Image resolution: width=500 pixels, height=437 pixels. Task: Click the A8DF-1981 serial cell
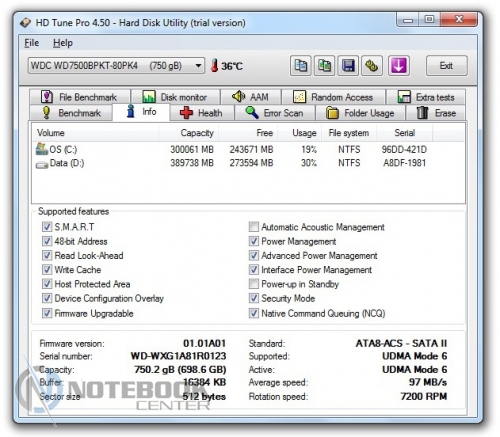[404, 163]
